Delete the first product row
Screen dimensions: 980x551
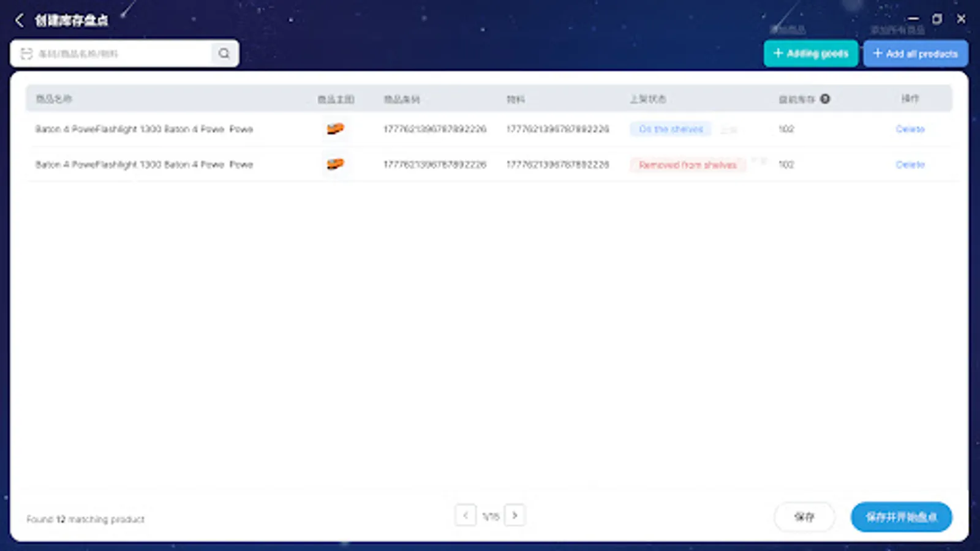pos(910,129)
